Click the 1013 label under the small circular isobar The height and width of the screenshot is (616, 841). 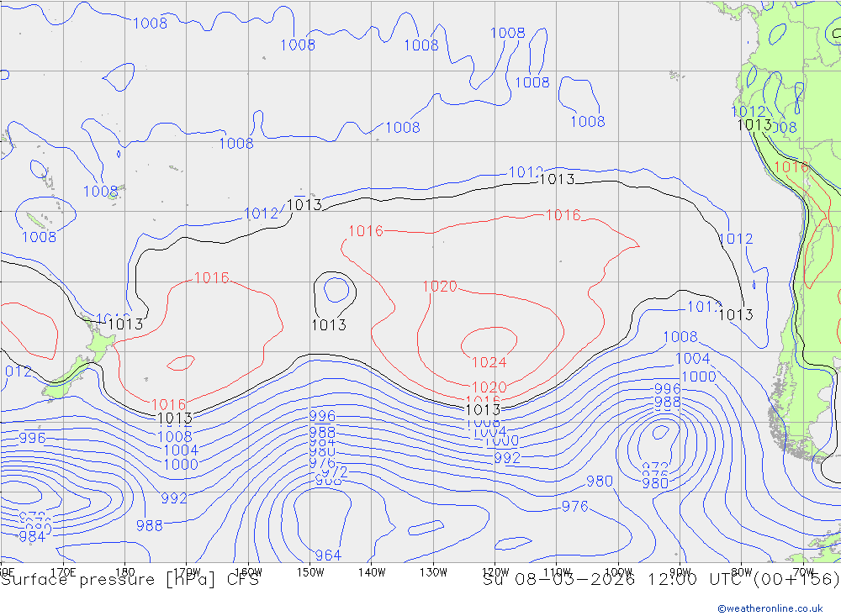[329, 324]
